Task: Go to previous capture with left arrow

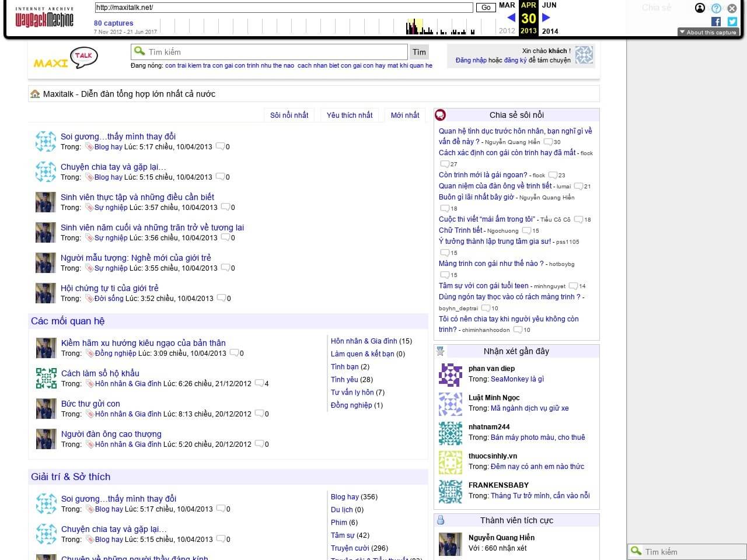Action: click(x=511, y=18)
